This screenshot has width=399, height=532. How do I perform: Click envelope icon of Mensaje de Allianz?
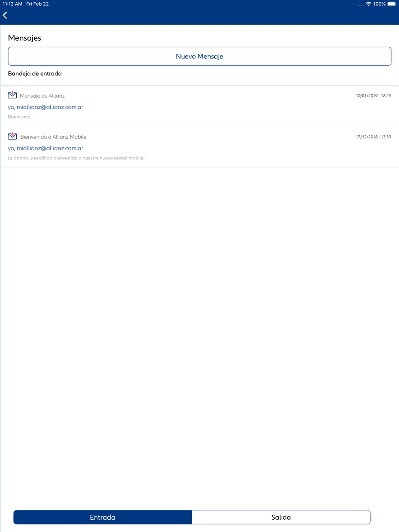click(x=12, y=95)
